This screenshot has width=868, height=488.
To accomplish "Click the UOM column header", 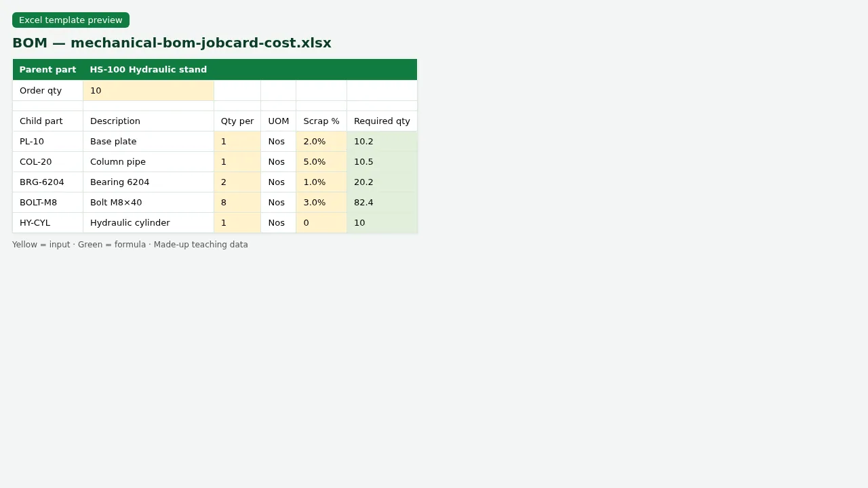I will click(279, 121).
